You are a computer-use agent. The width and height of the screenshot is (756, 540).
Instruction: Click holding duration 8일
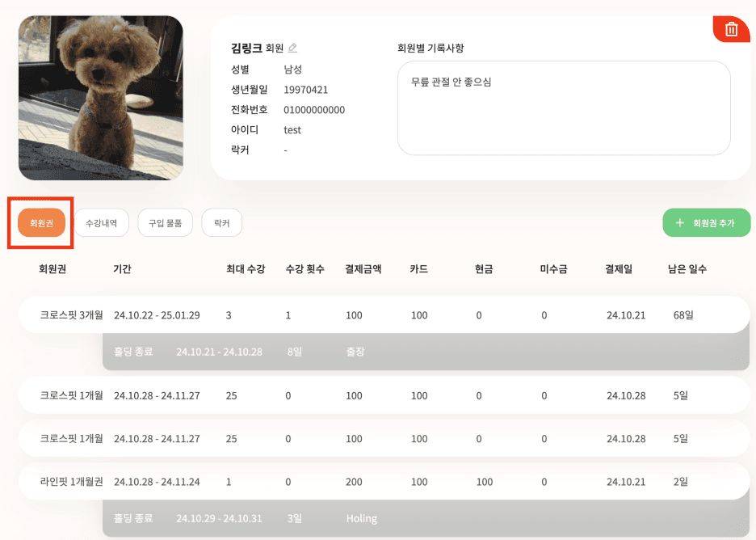click(x=295, y=352)
